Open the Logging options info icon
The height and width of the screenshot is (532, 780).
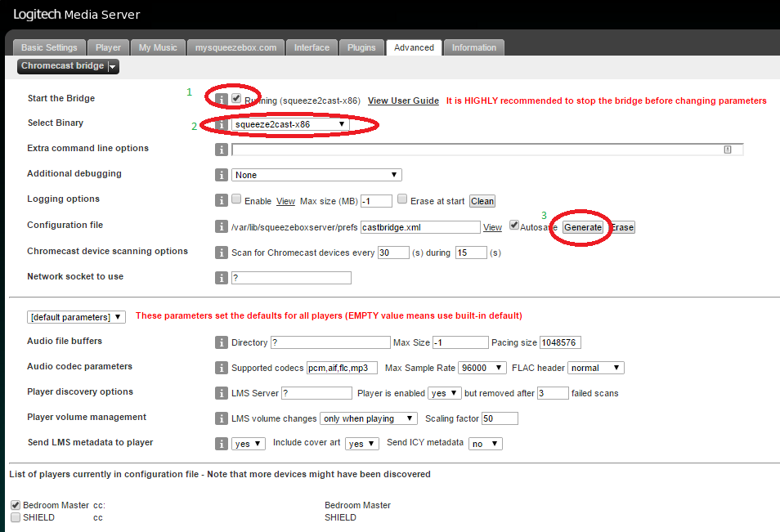point(222,200)
